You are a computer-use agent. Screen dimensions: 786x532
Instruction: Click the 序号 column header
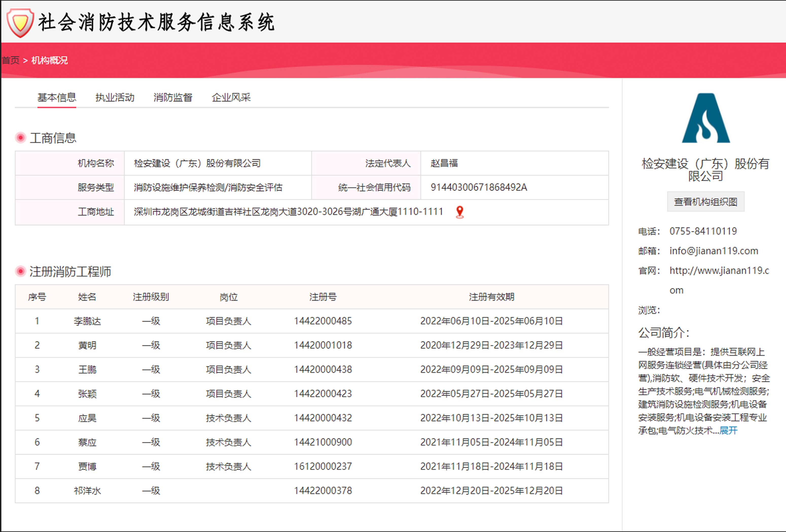click(x=37, y=297)
